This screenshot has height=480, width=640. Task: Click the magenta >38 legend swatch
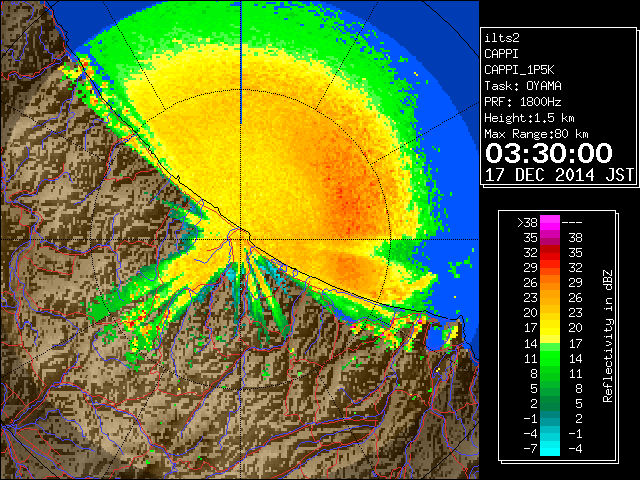pyautogui.click(x=550, y=222)
